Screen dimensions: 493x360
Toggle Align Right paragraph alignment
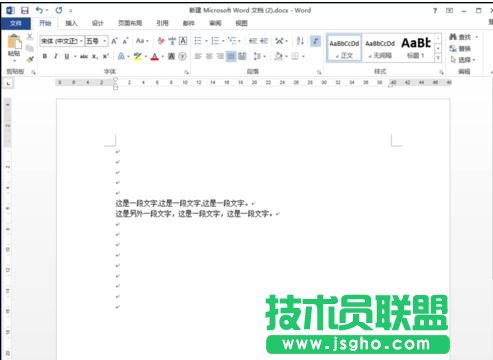pyautogui.click(x=220, y=56)
